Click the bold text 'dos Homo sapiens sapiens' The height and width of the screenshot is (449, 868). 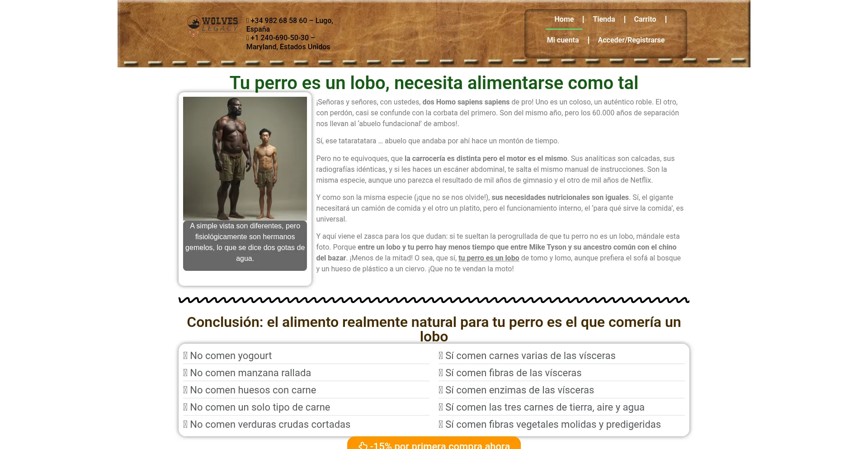coord(466,102)
